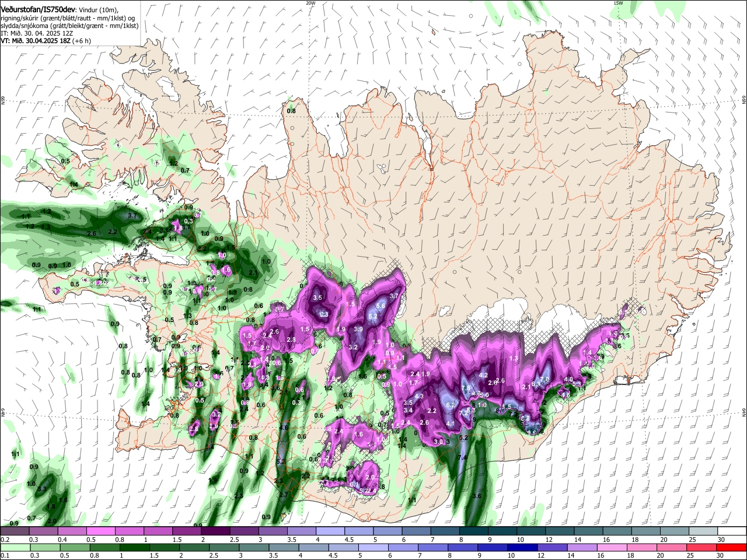Screen dimensions: 747x560
Task: Select lavender snow swatch for 4–4.5 mm
Action: 330,531
